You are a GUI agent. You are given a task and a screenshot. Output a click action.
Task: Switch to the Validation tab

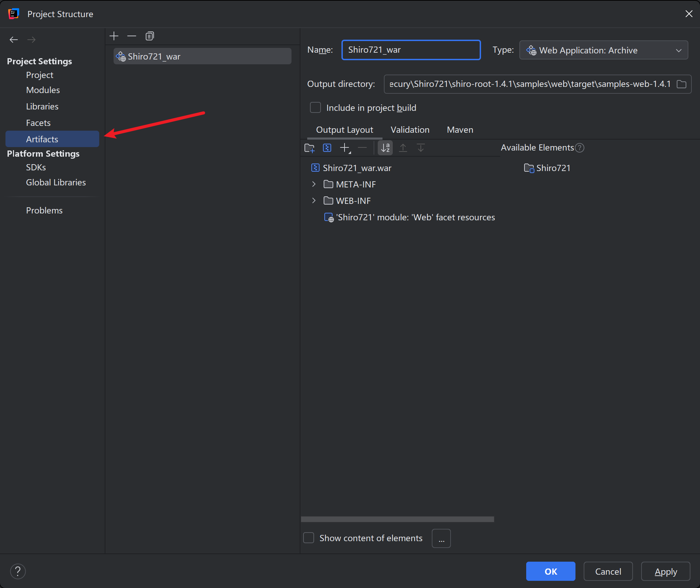coord(410,130)
